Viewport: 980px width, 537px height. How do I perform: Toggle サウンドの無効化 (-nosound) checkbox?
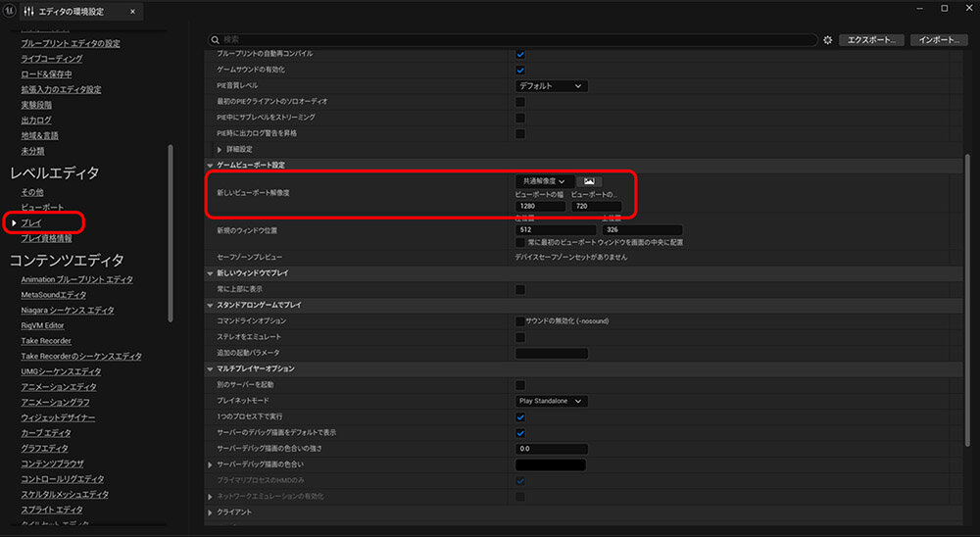click(520, 321)
